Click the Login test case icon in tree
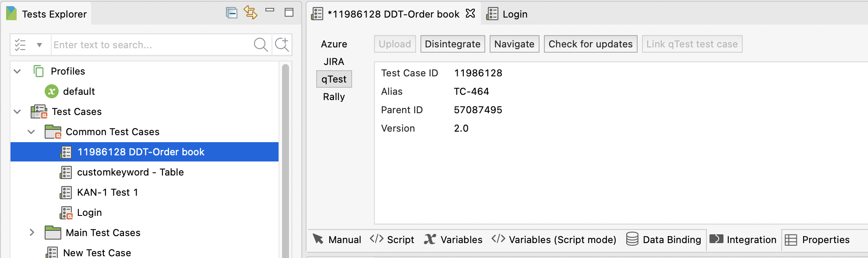The width and height of the screenshot is (868, 258). 66,213
